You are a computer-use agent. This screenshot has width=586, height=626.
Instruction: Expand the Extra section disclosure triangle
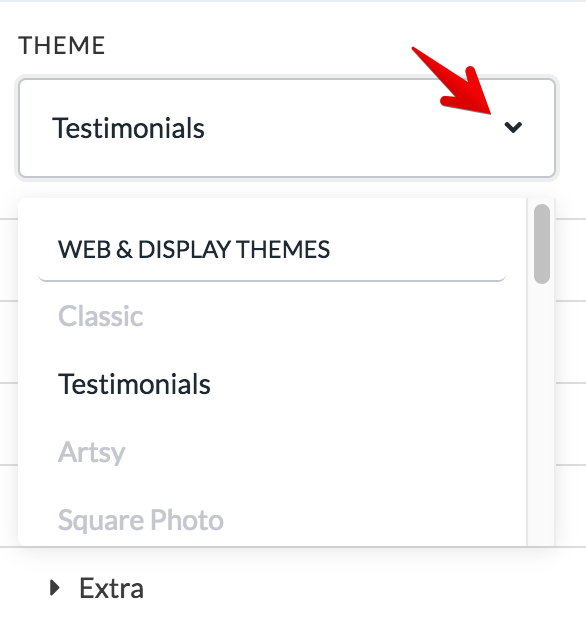click(x=55, y=588)
